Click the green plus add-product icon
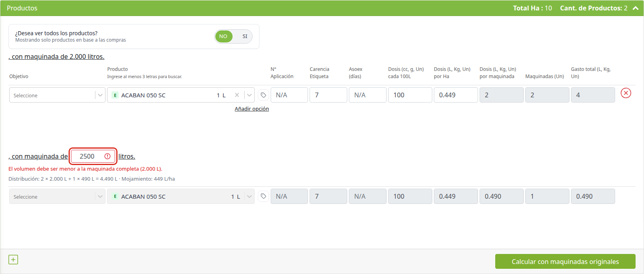The width and height of the screenshot is (644, 274). (x=13, y=260)
